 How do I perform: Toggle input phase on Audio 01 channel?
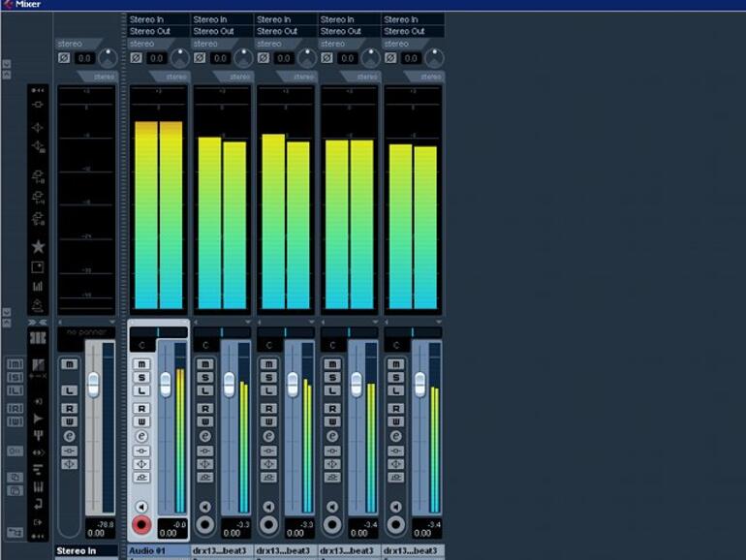[x=136, y=58]
